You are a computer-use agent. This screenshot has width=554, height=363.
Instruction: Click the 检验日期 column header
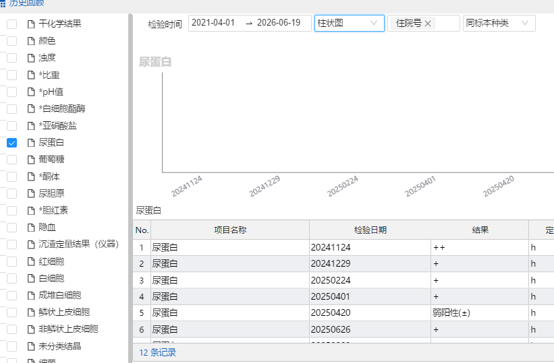tap(370, 230)
